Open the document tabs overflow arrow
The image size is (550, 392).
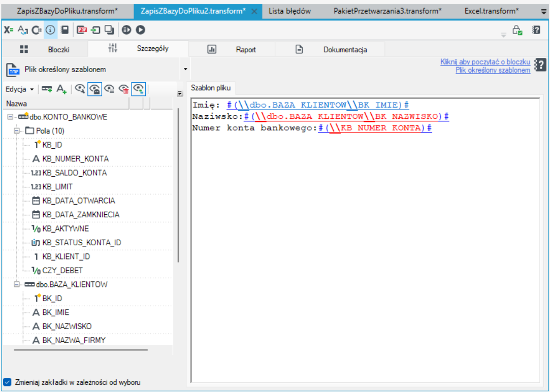click(543, 11)
